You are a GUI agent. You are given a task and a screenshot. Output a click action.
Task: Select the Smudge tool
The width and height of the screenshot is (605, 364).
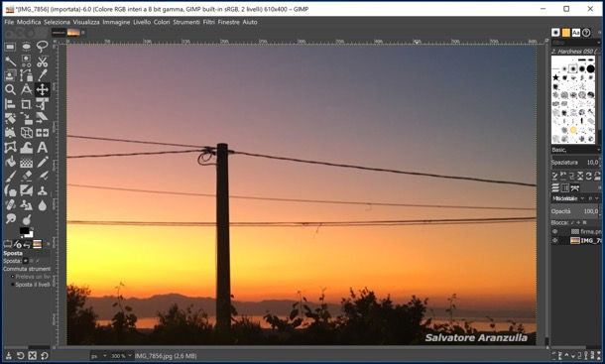pyautogui.click(x=10, y=219)
